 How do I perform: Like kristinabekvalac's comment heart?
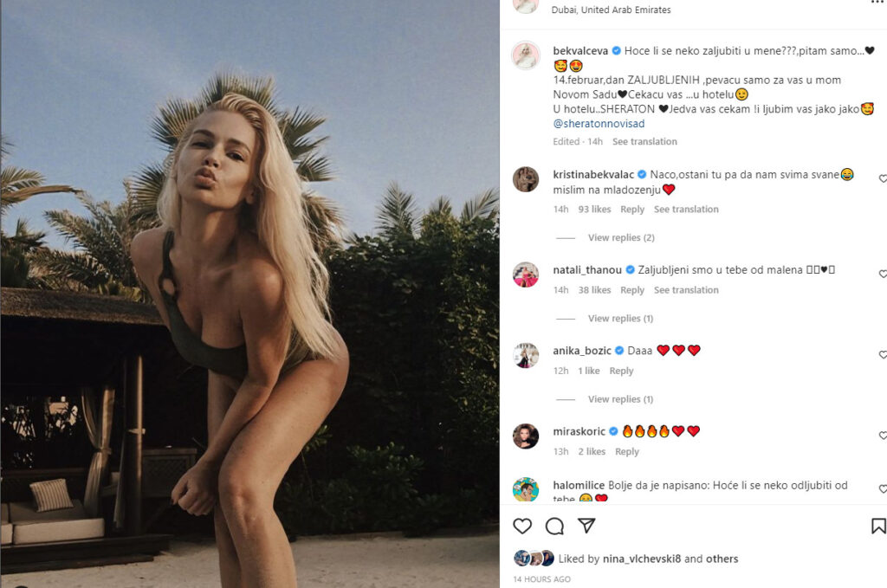(x=883, y=178)
